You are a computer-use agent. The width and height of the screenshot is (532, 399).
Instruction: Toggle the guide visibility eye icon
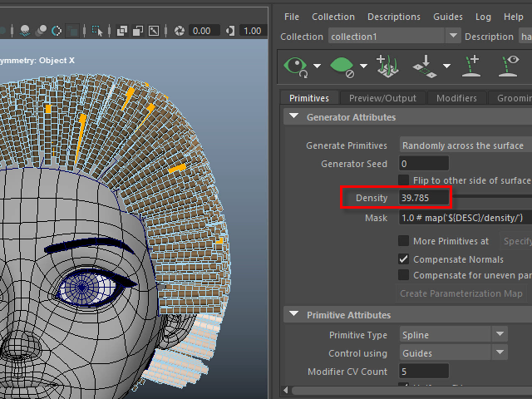pyautogui.click(x=509, y=65)
